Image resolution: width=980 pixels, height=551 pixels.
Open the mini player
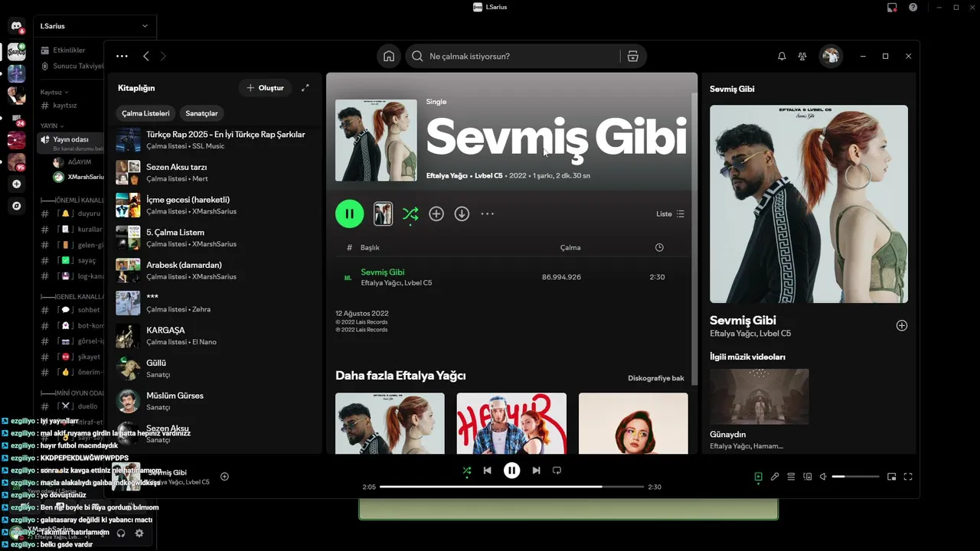(x=892, y=477)
